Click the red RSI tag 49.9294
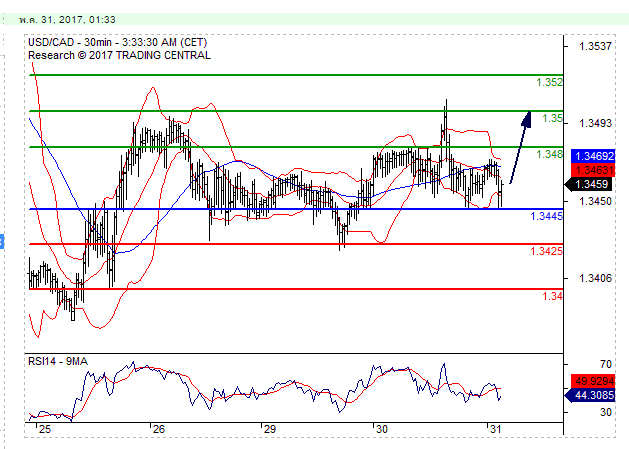 [x=593, y=381]
